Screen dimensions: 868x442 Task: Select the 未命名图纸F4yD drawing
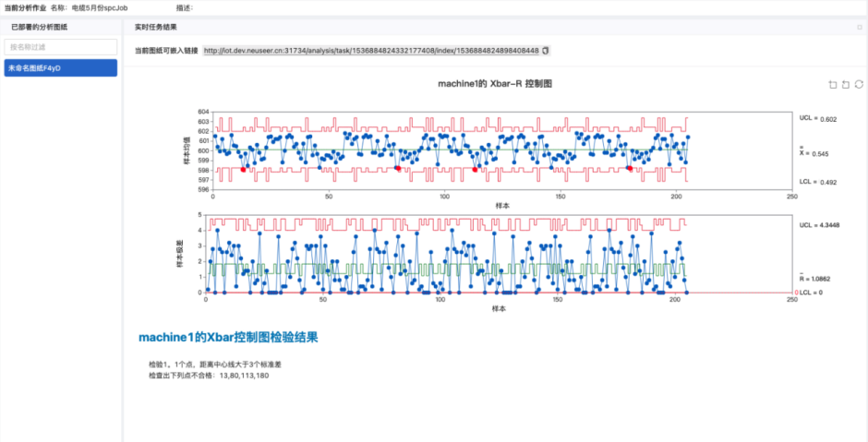(61, 67)
